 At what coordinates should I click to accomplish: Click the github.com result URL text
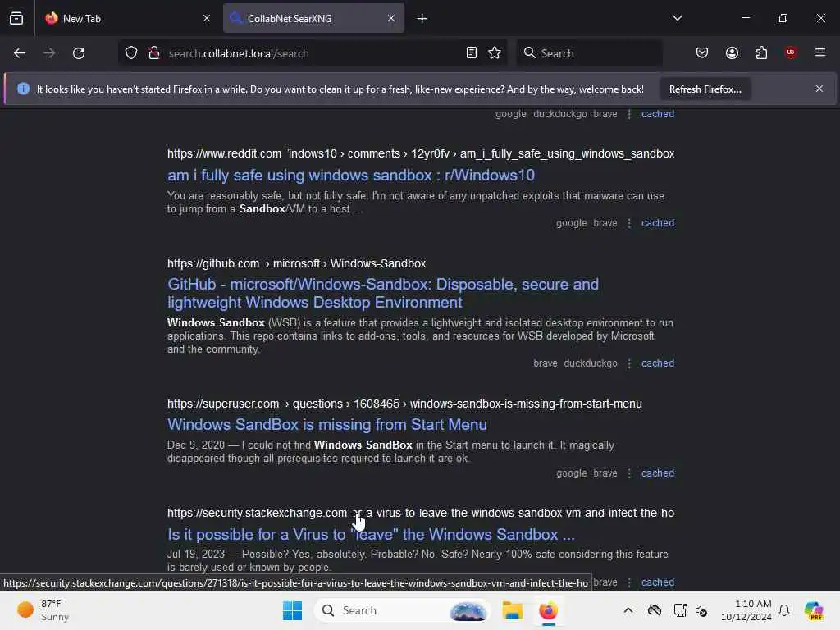point(296,263)
